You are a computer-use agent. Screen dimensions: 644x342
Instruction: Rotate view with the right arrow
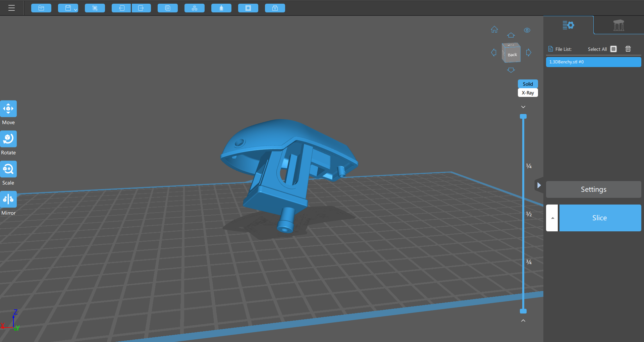pos(529,53)
